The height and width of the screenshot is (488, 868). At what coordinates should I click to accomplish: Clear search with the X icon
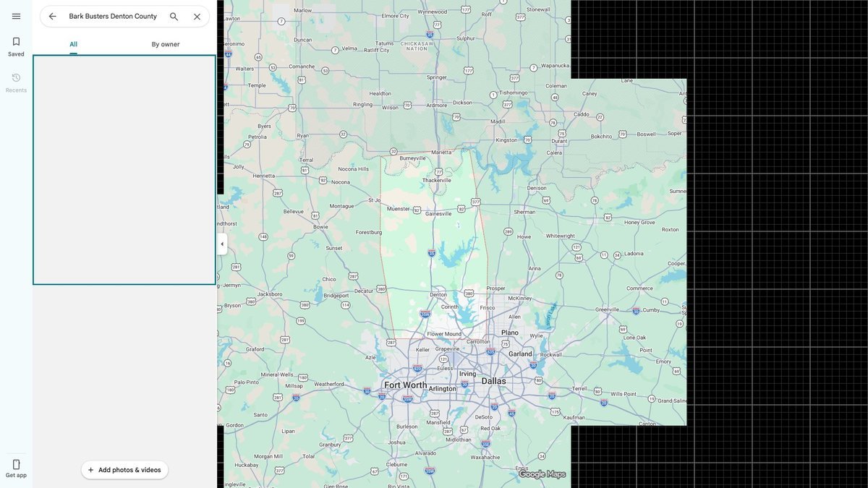click(x=197, y=16)
